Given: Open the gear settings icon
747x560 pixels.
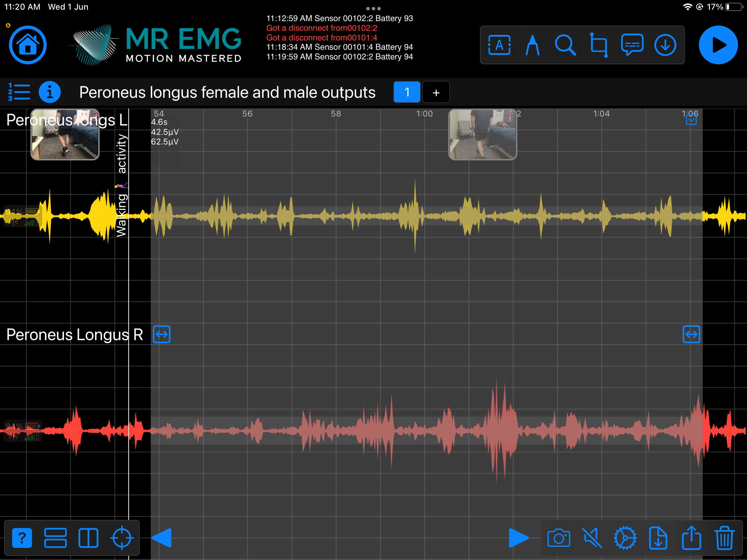Looking at the screenshot, I should [x=625, y=538].
